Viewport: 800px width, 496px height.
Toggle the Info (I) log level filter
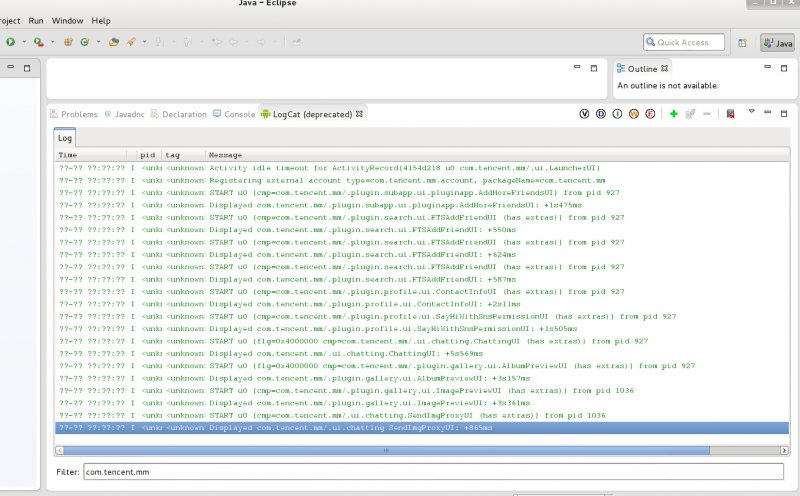pyautogui.click(x=617, y=114)
